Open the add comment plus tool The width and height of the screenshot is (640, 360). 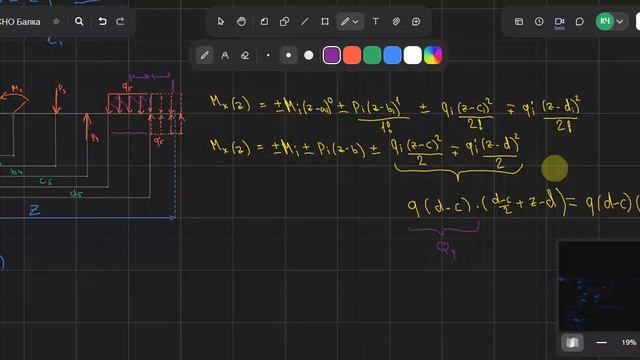pyautogui.click(x=416, y=21)
